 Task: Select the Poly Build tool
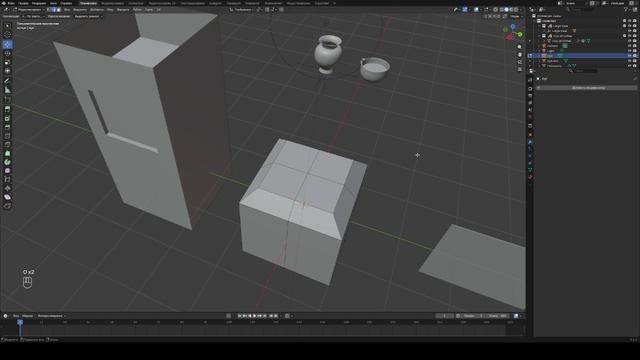tap(7, 153)
